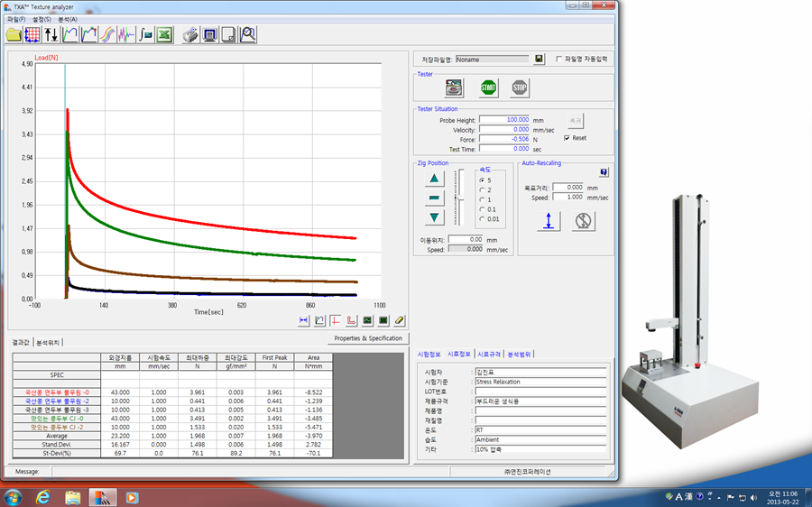
Task: Select the 0.1 speed radio button
Action: 482,209
